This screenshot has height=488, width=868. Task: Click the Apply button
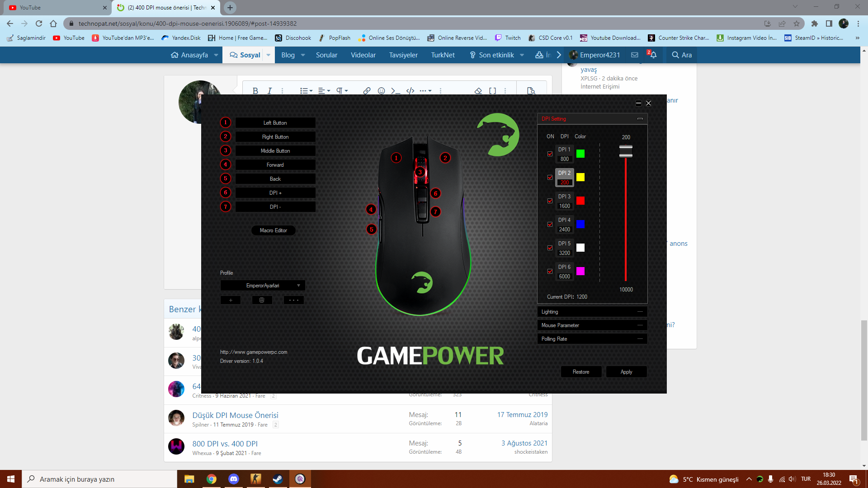(626, 372)
